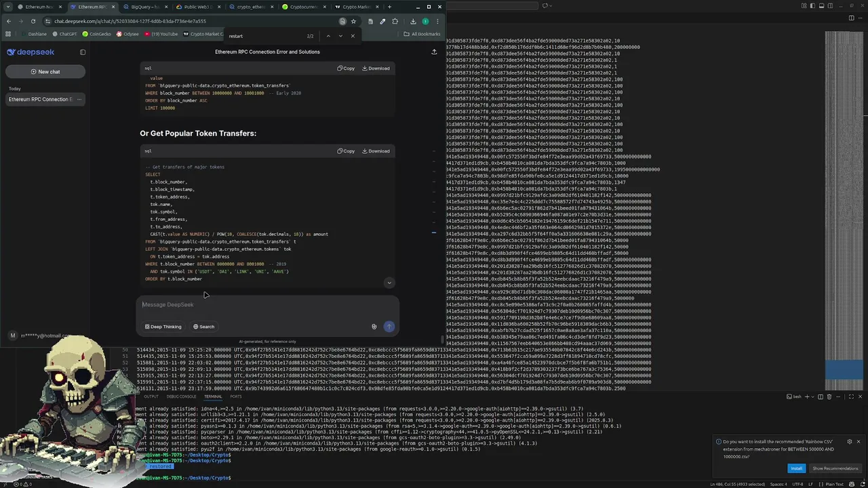Open the Odysee bookmark
868x488 pixels.
[127, 34]
